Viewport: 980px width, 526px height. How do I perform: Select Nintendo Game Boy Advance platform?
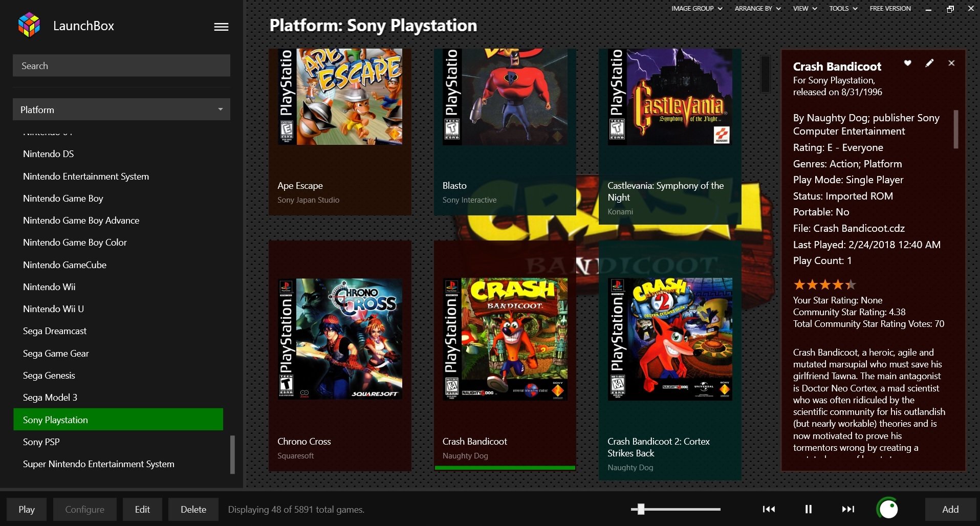[x=118, y=221]
